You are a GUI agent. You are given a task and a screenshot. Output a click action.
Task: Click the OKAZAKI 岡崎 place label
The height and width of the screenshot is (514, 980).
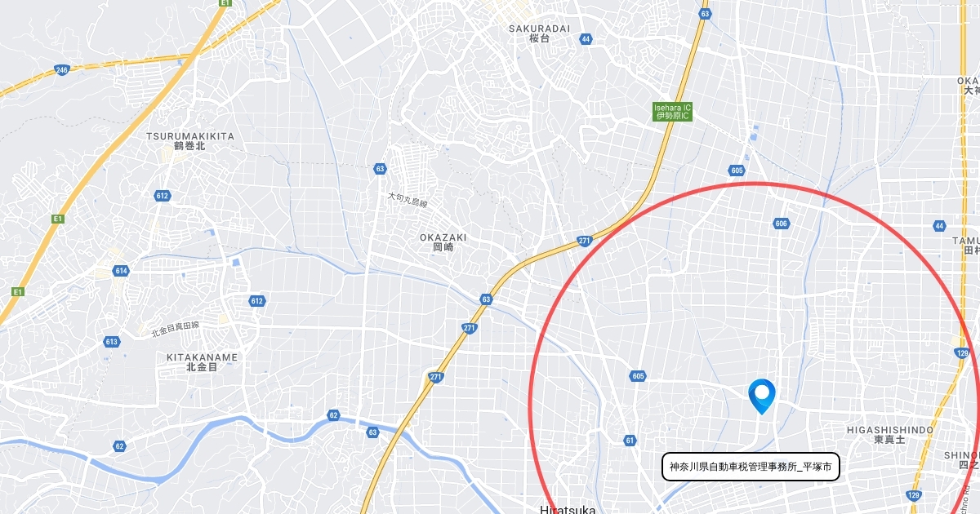point(443,241)
